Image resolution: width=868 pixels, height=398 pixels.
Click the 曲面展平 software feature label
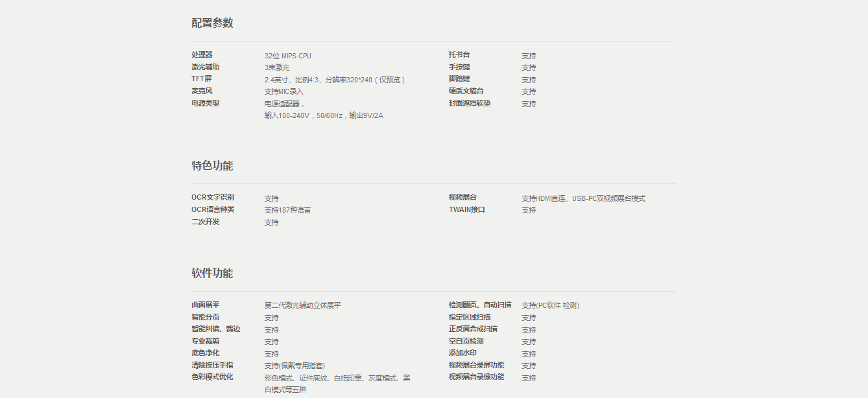[x=205, y=305]
